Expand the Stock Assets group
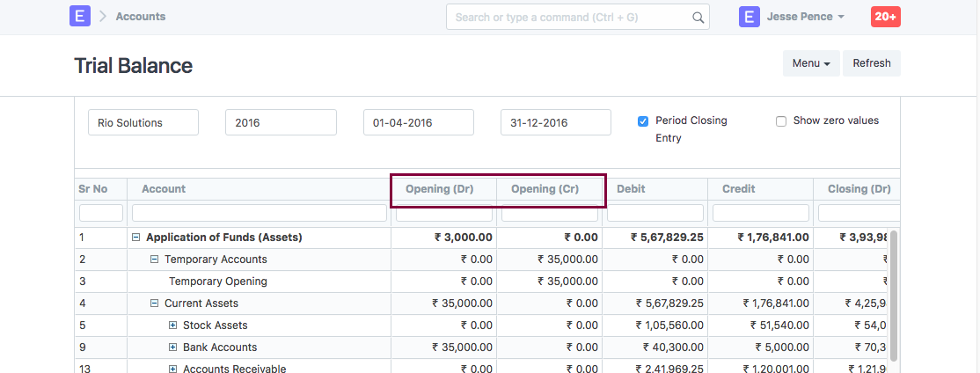980x373 pixels. click(173, 325)
